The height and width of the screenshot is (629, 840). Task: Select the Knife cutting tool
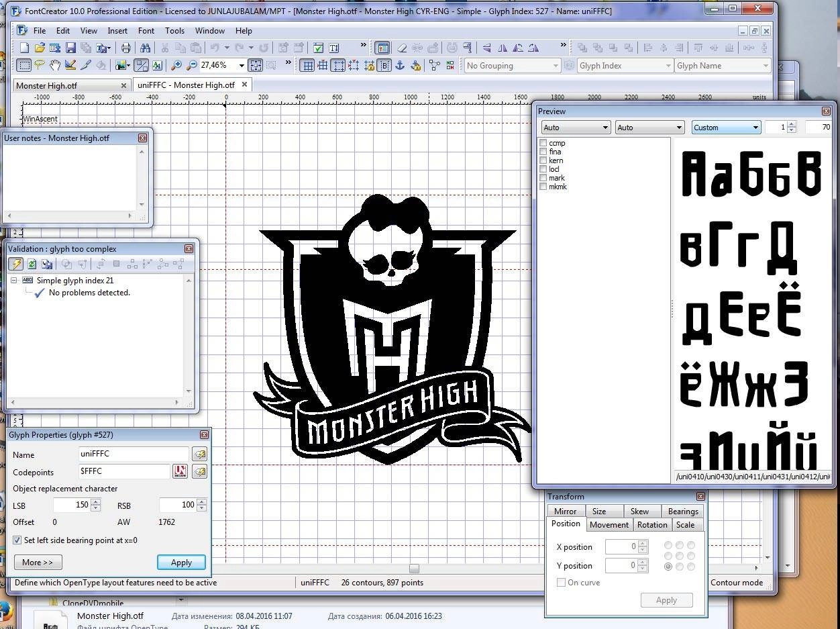[x=86, y=65]
